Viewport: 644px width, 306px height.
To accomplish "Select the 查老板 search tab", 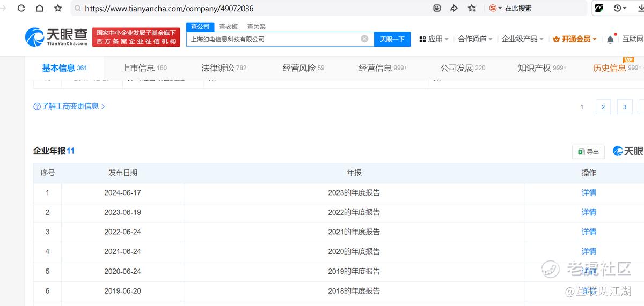I will (228, 27).
